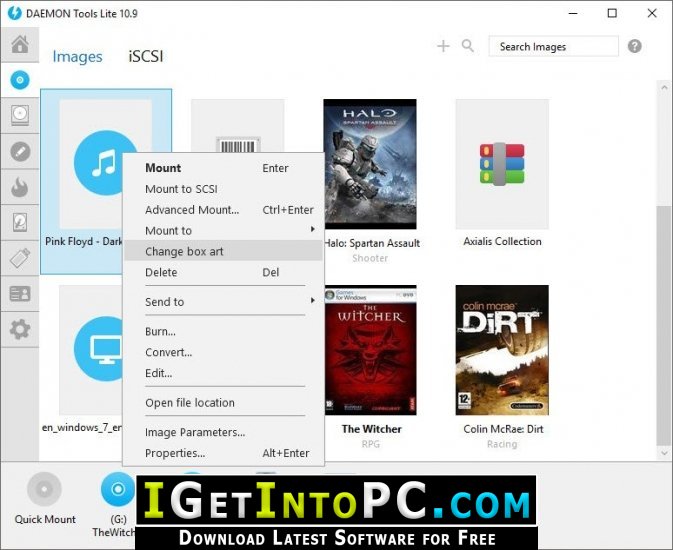Choose Advanced Mount... menu entry
Viewport: 673px width, 550px height.
point(223,210)
